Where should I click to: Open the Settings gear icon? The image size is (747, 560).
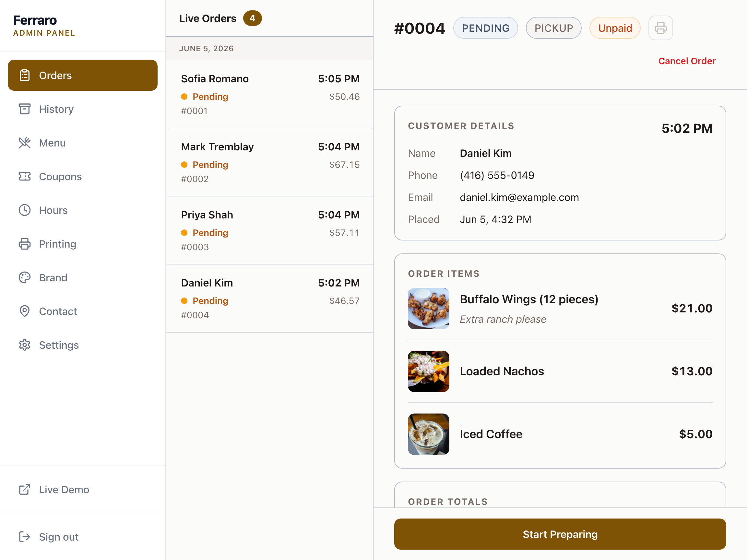[25, 345]
